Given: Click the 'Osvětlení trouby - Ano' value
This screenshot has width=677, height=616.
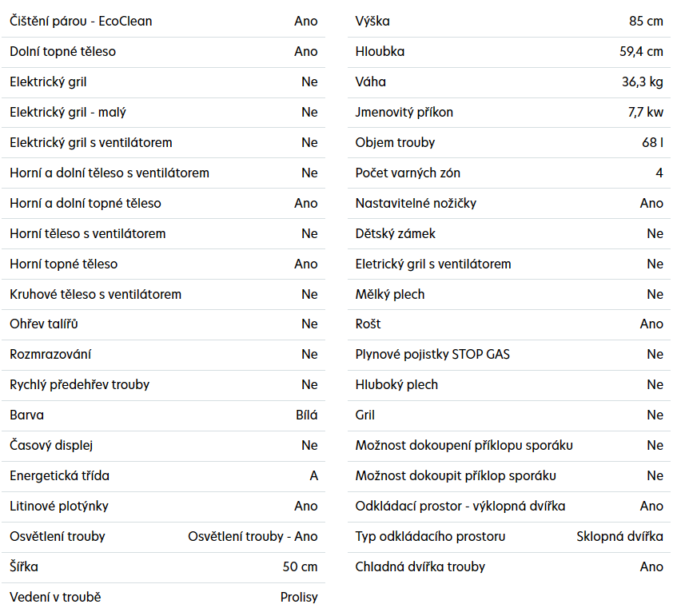Looking at the screenshot, I should [253, 537].
